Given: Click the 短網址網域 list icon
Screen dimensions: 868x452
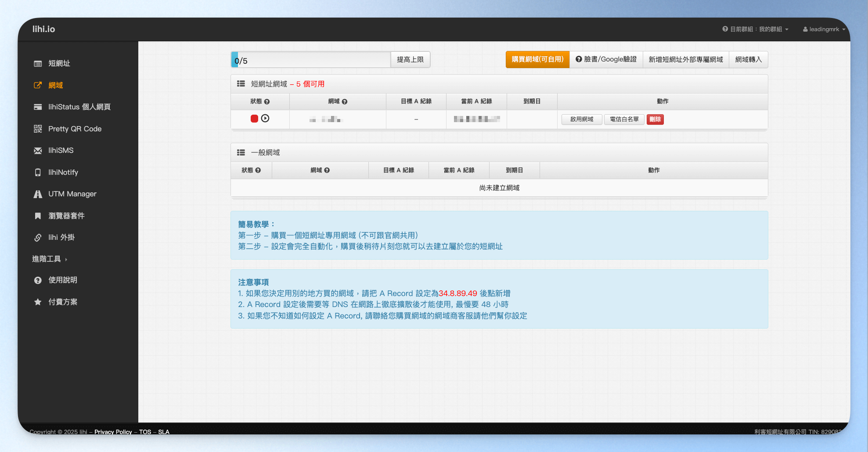Looking at the screenshot, I should [x=241, y=83].
